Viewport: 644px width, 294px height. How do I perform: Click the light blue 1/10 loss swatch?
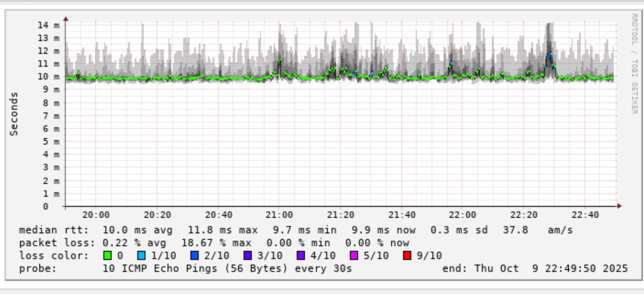(x=141, y=255)
